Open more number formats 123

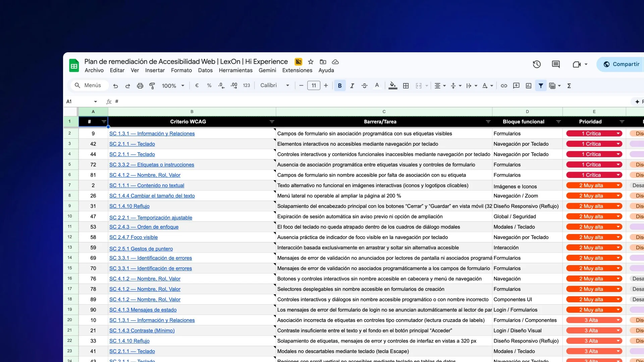(x=247, y=85)
